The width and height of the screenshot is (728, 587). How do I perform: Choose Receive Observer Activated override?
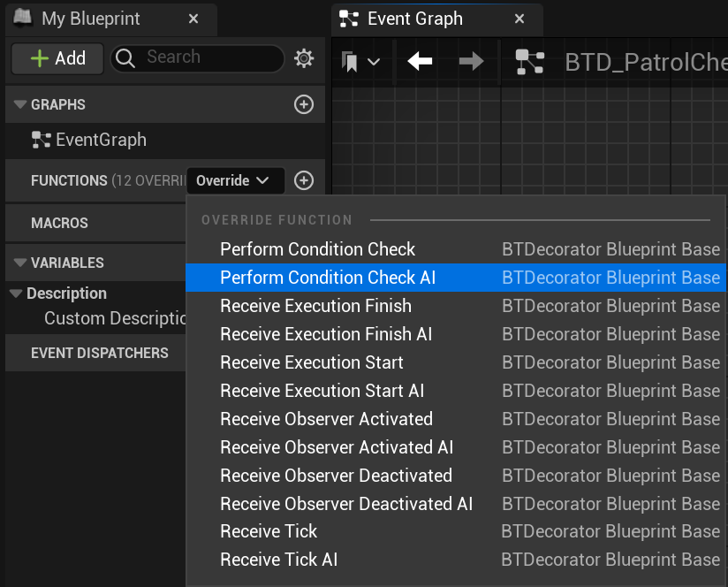456,419
